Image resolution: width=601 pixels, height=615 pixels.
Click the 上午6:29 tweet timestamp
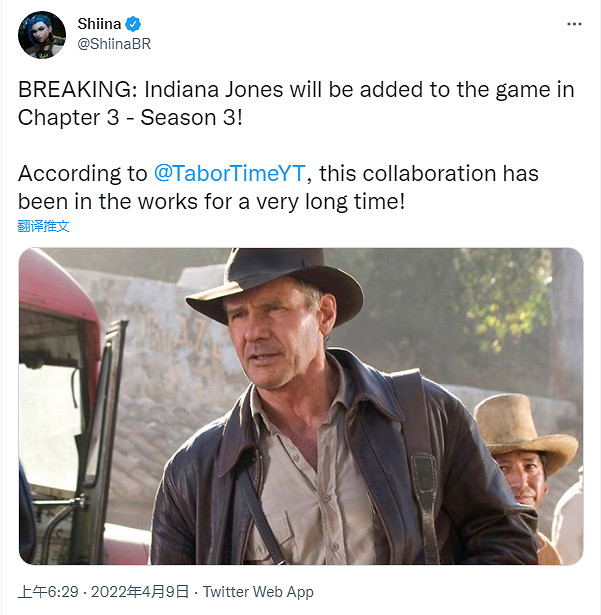(48, 592)
